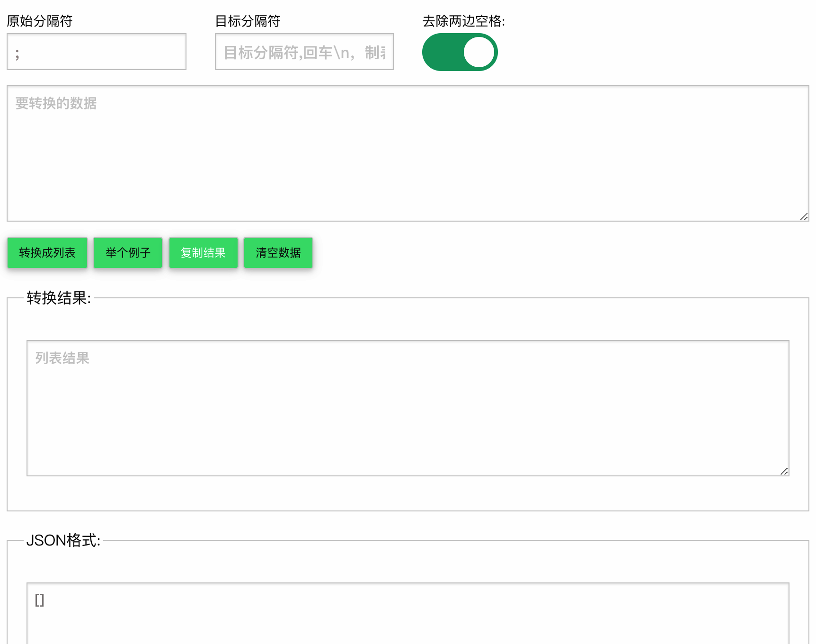Click the 原始分隔符 label
The width and height of the screenshot is (816, 644).
tap(40, 21)
